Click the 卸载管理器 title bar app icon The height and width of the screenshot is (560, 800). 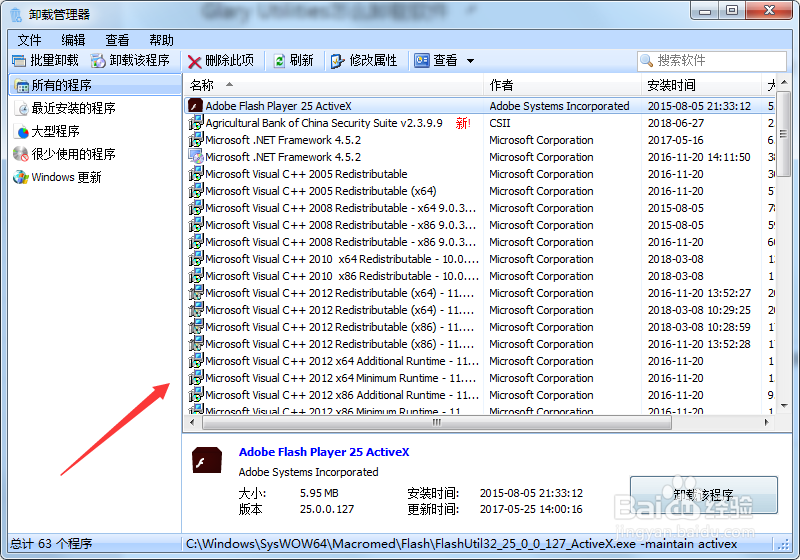(x=16, y=14)
